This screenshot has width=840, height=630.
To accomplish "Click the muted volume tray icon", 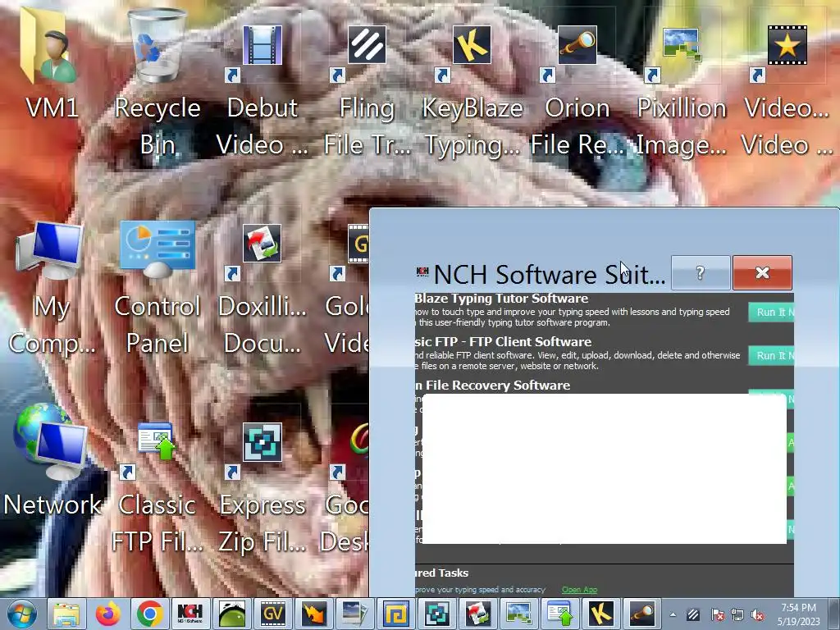I will point(758,615).
